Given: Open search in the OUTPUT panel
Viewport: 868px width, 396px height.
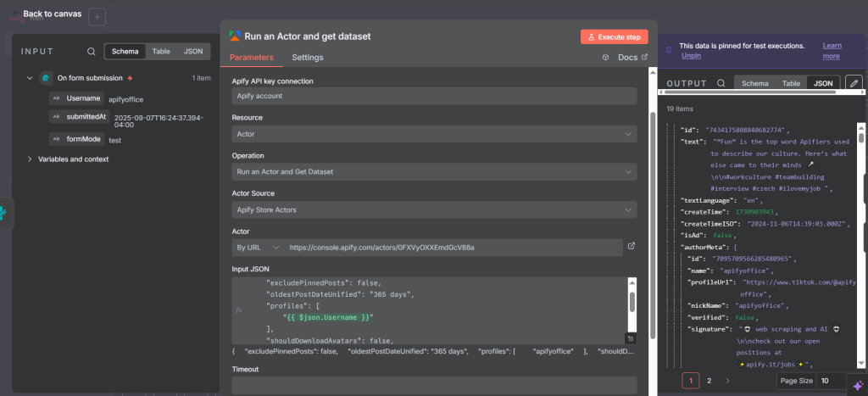Looking at the screenshot, I should [x=721, y=83].
